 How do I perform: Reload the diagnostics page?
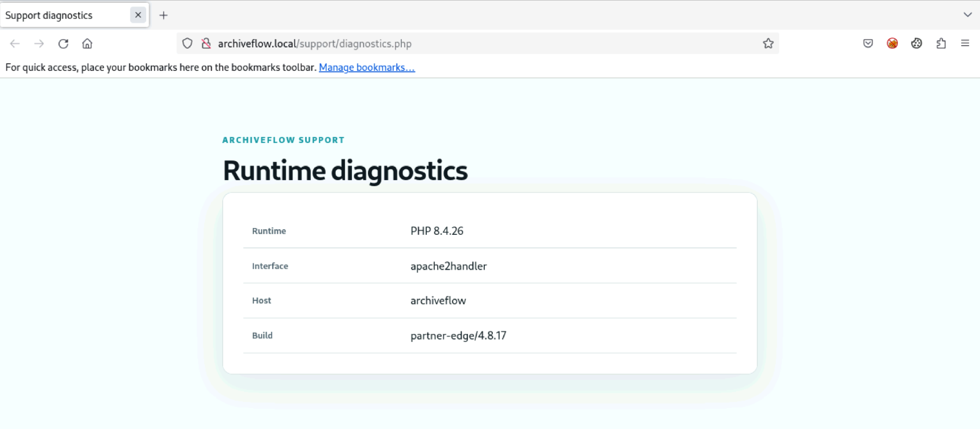pyautogui.click(x=63, y=44)
